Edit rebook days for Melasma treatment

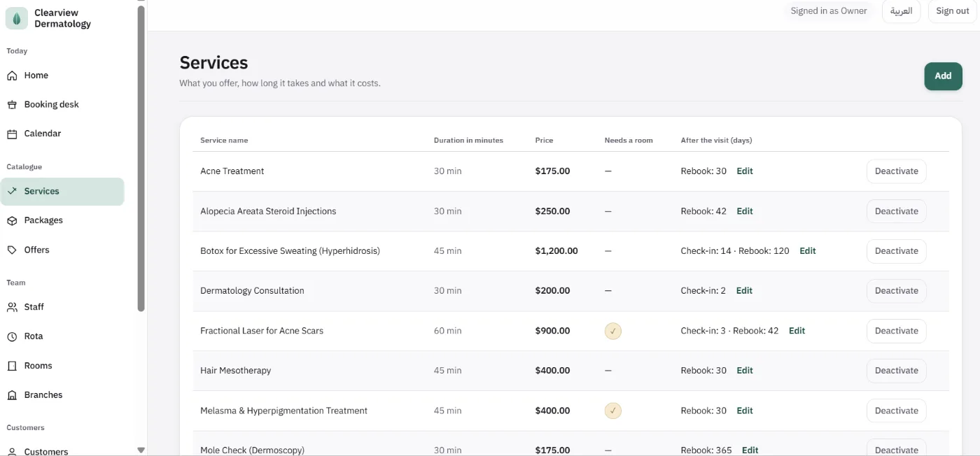[745, 411]
